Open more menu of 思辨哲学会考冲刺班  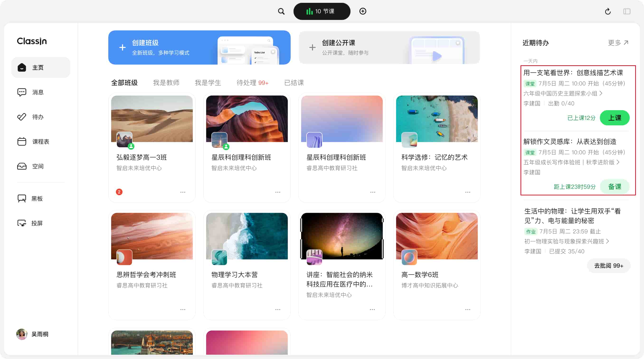pos(183,310)
